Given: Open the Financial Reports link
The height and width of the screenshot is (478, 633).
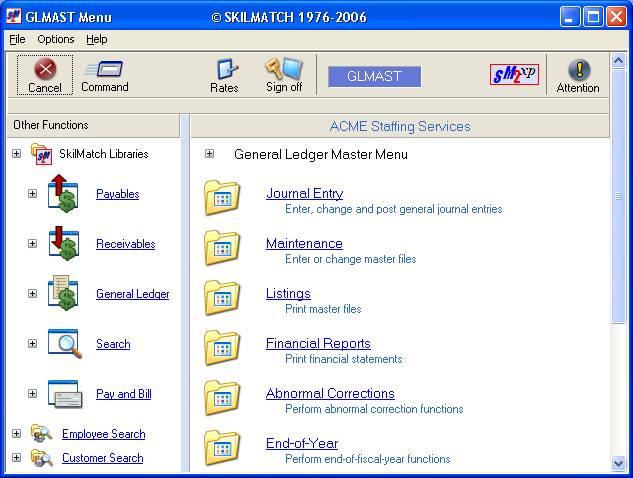Looking at the screenshot, I should click(318, 344).
